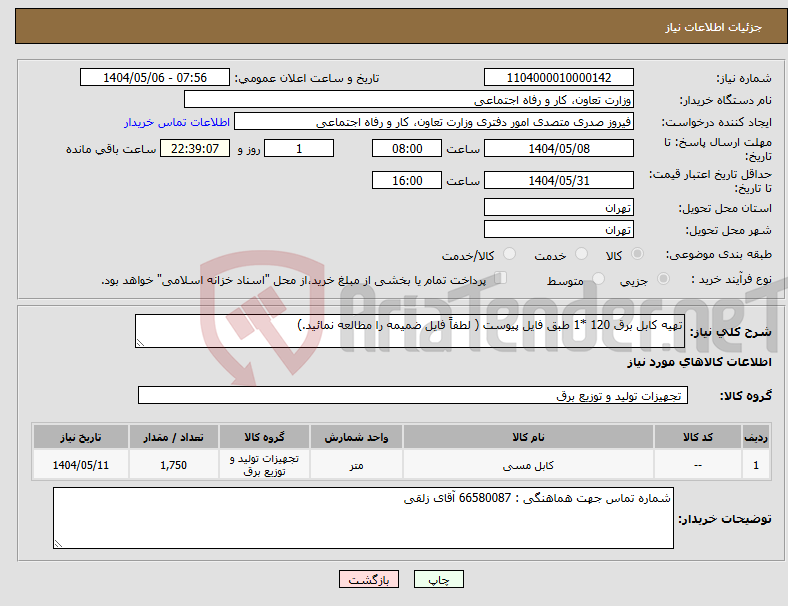Click the کابل مسی item name cell

pos(528,465)
